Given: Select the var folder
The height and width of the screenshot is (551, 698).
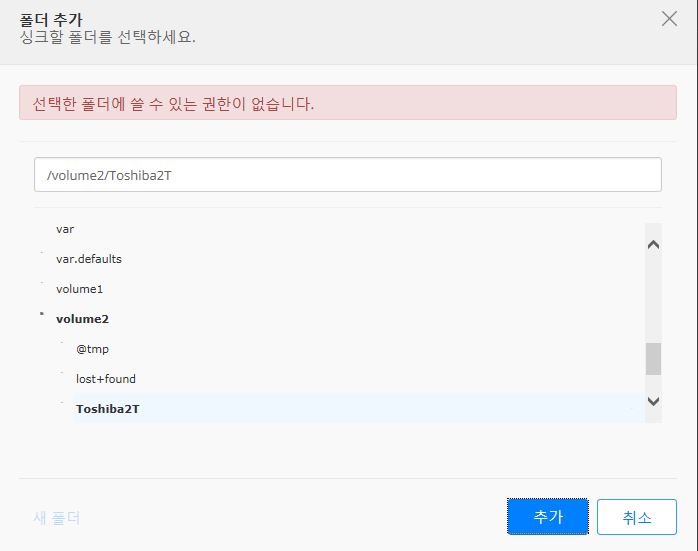Looking at the screenshot, I should click(x=65, y=229).
